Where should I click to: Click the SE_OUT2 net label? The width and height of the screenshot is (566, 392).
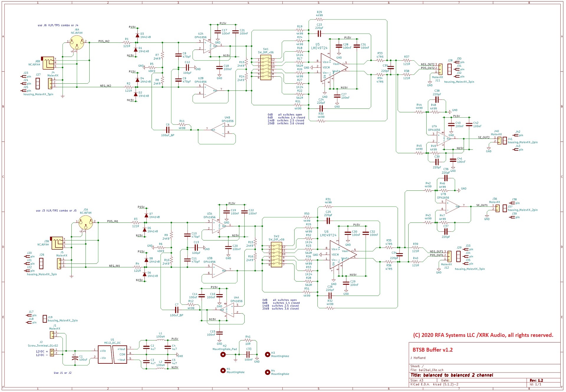pyautogui.click(x=484, y=138)
